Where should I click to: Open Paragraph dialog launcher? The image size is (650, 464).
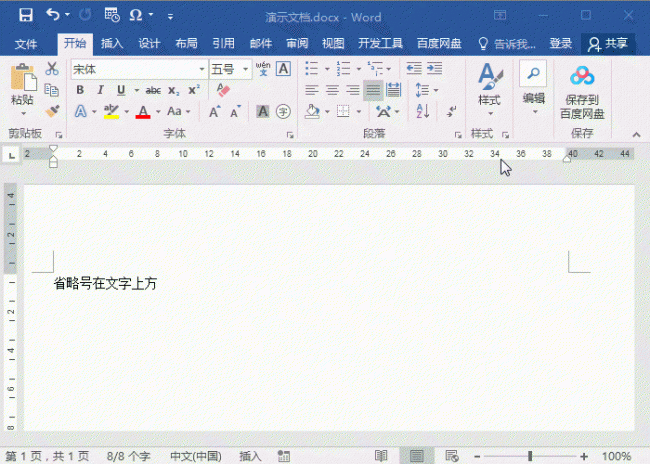(458, 135)
